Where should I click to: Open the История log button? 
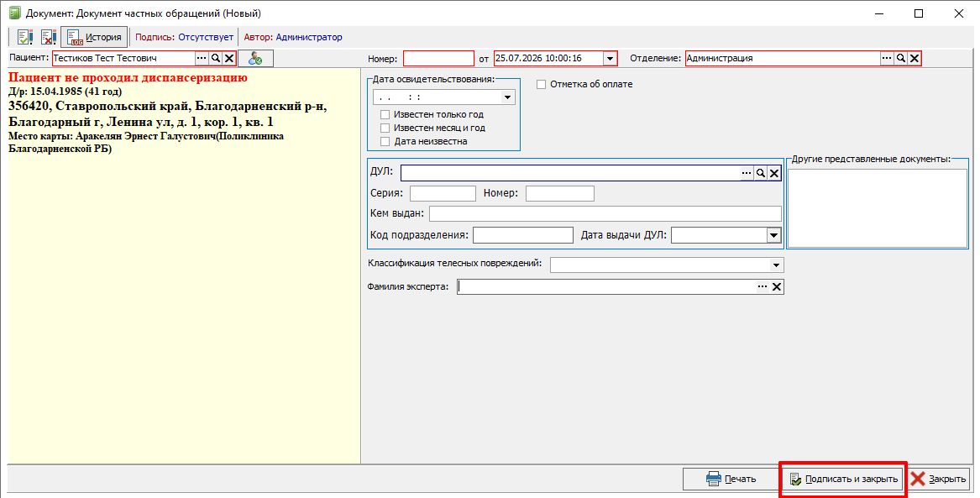point(94,38)
